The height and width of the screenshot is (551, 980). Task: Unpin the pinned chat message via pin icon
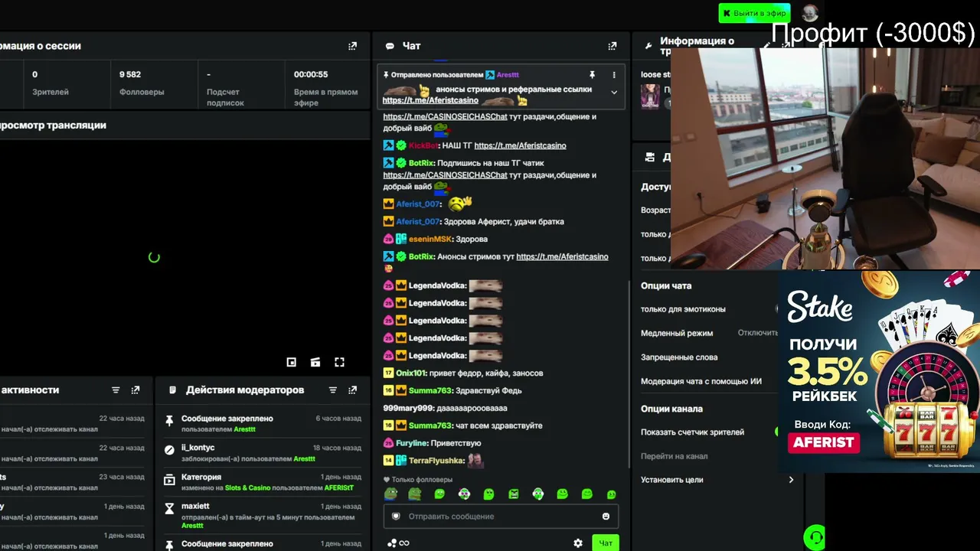[592, 75]
